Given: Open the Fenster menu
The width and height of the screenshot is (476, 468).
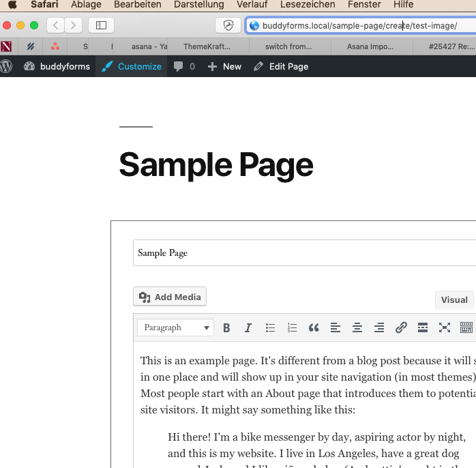Looking at the screenshot, I should click(x=364, y=5).
